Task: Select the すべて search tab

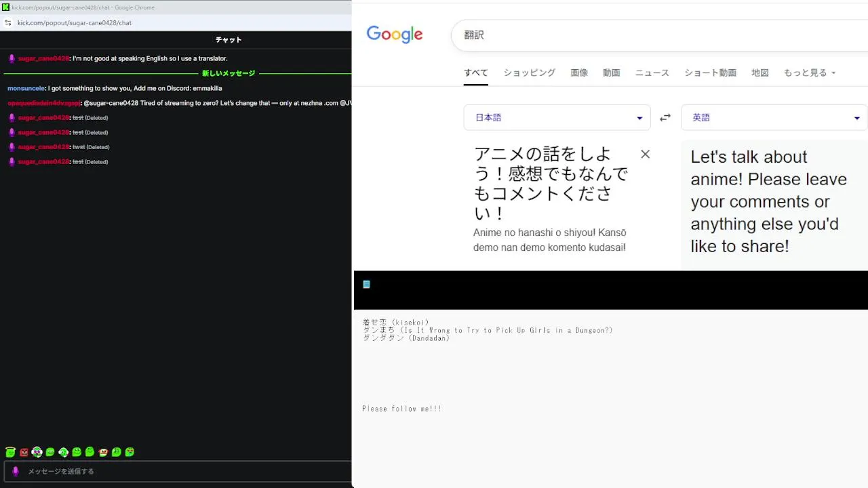Action: 475,73
